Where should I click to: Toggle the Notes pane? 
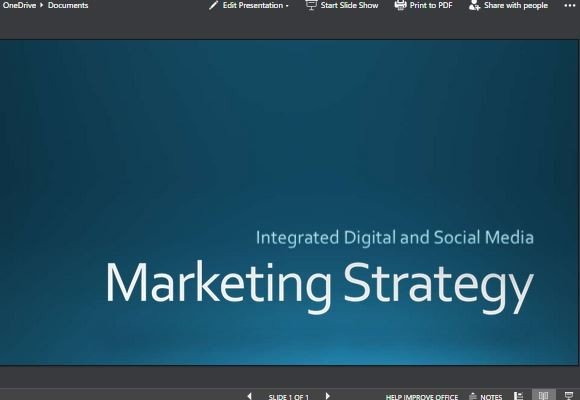coord(486,397)
